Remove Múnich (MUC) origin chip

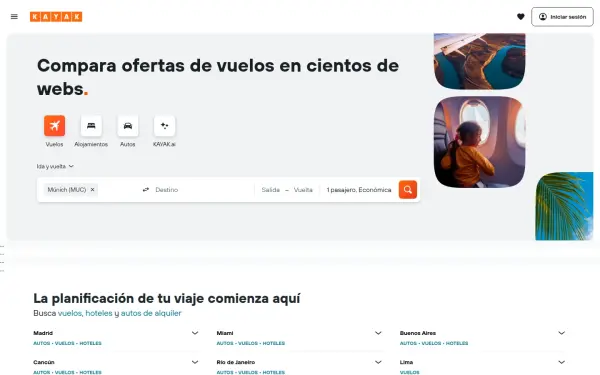[x=92, y=190]
